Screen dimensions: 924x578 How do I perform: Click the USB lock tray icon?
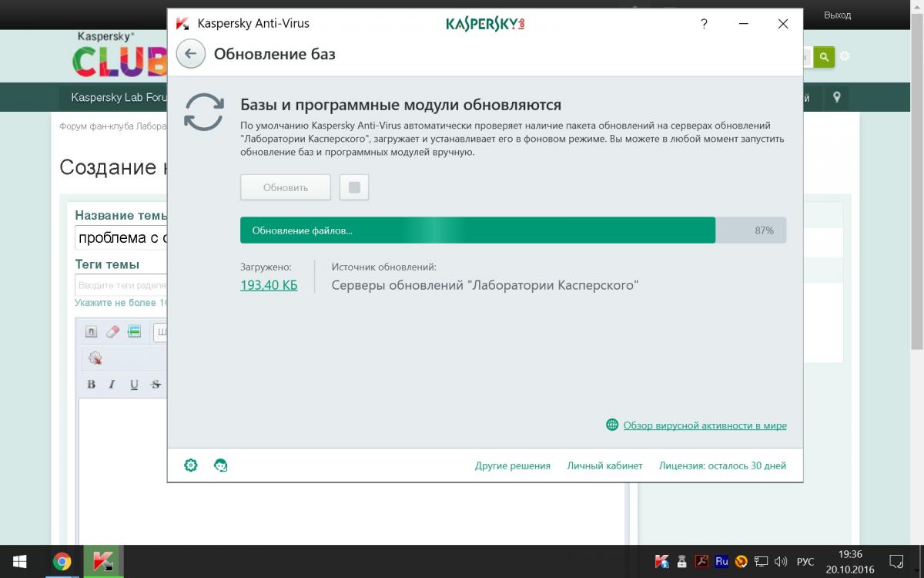681,562
